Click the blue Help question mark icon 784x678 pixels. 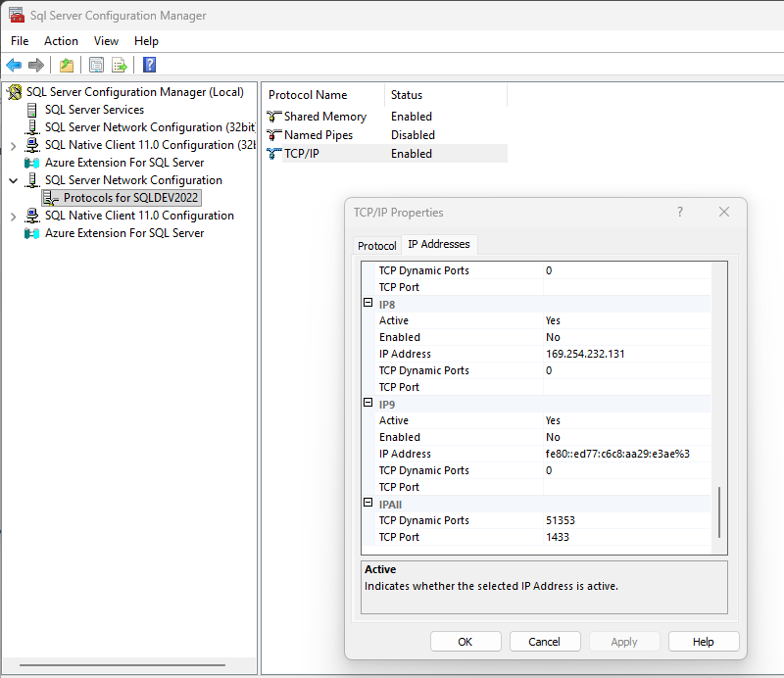coord(149,66)
